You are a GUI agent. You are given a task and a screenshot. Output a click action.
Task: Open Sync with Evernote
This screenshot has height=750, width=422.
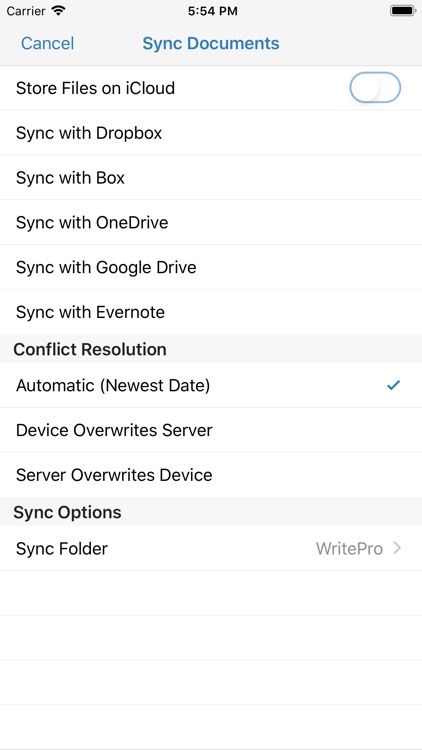point(211,312)
